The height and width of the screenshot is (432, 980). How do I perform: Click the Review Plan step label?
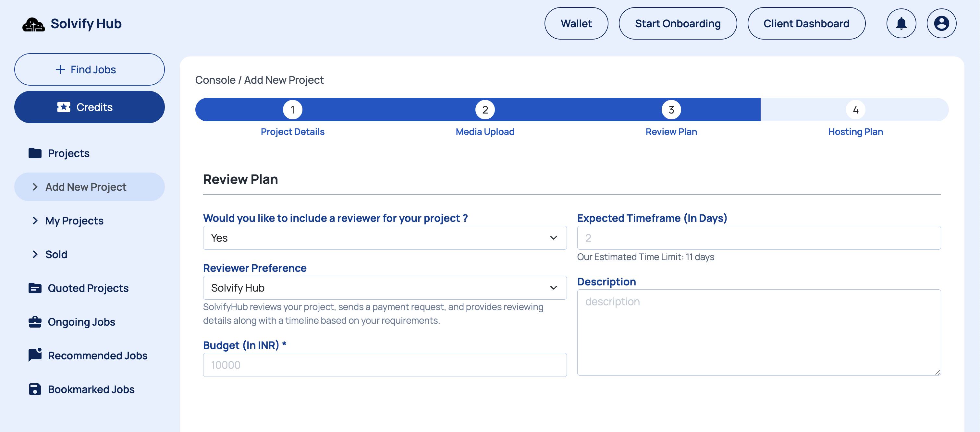click(x=671, y=132)
